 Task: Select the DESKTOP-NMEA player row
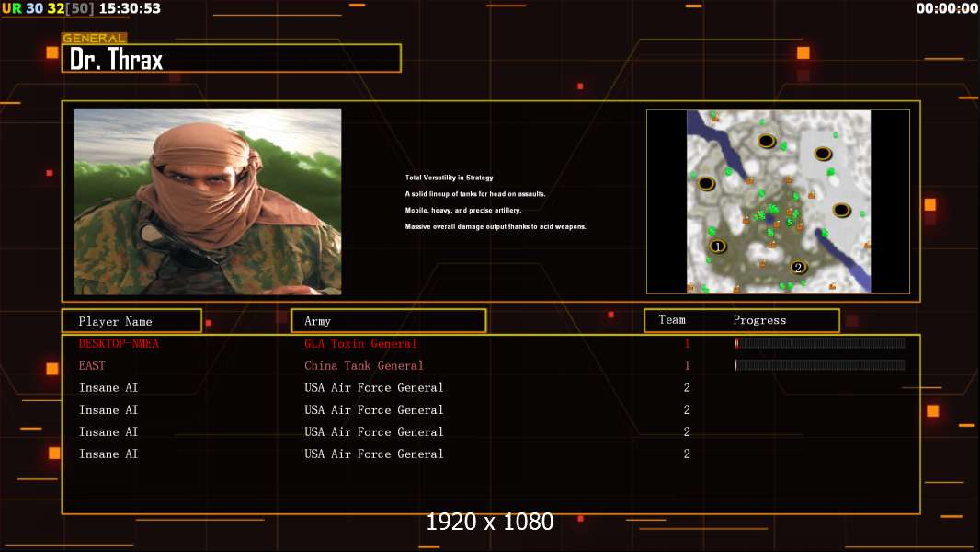coord(491,343)
